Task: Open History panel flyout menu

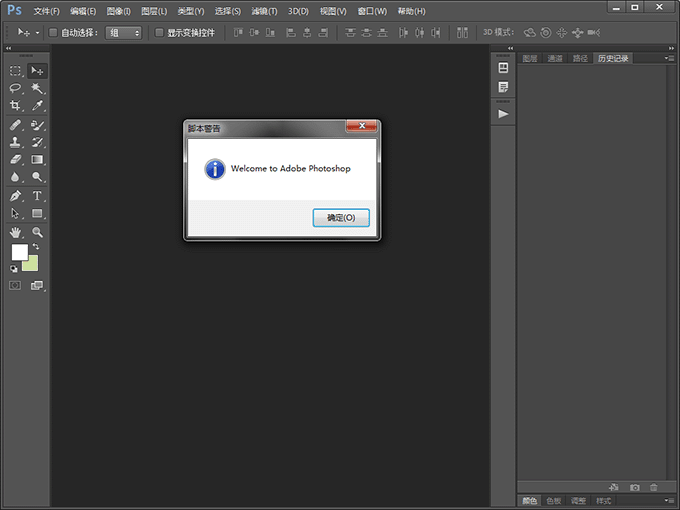Action: [669, 58]
